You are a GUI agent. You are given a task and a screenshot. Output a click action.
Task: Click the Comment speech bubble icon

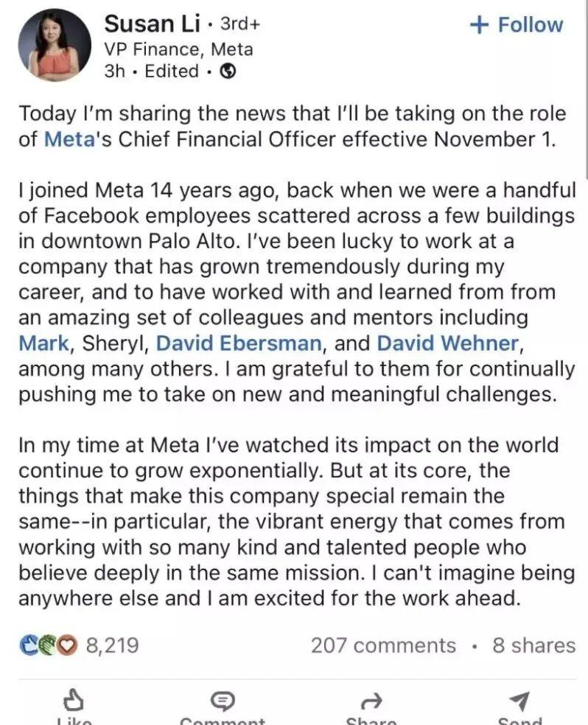(x=222, y=699)
